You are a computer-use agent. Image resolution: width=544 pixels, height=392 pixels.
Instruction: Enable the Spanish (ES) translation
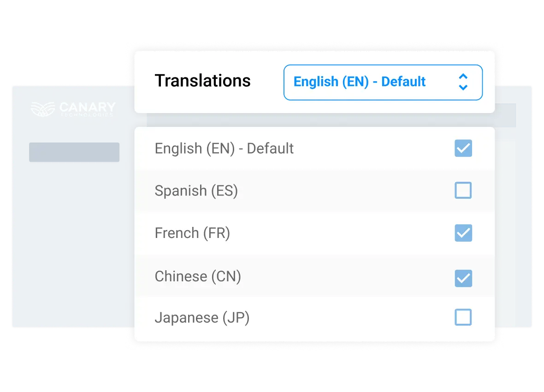coord(463,190)
